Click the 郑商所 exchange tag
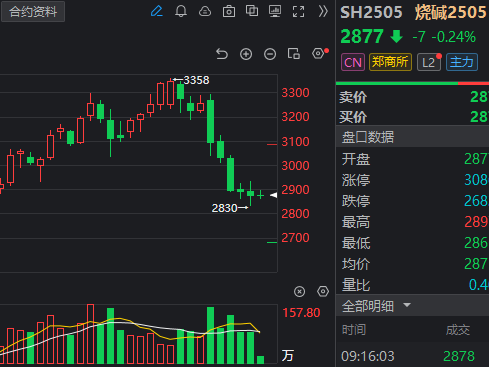Screen dimensions: 489x367 [x=390, y=62]
